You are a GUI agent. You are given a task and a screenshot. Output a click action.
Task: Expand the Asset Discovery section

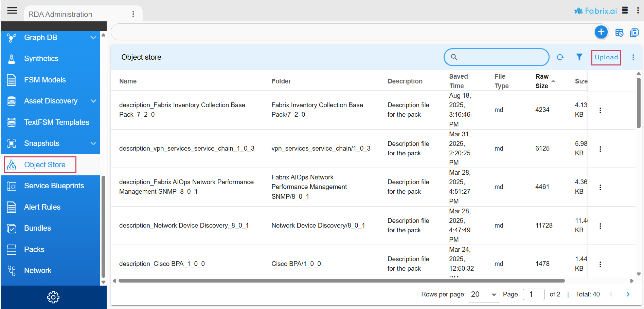click(x=93, y=101)
